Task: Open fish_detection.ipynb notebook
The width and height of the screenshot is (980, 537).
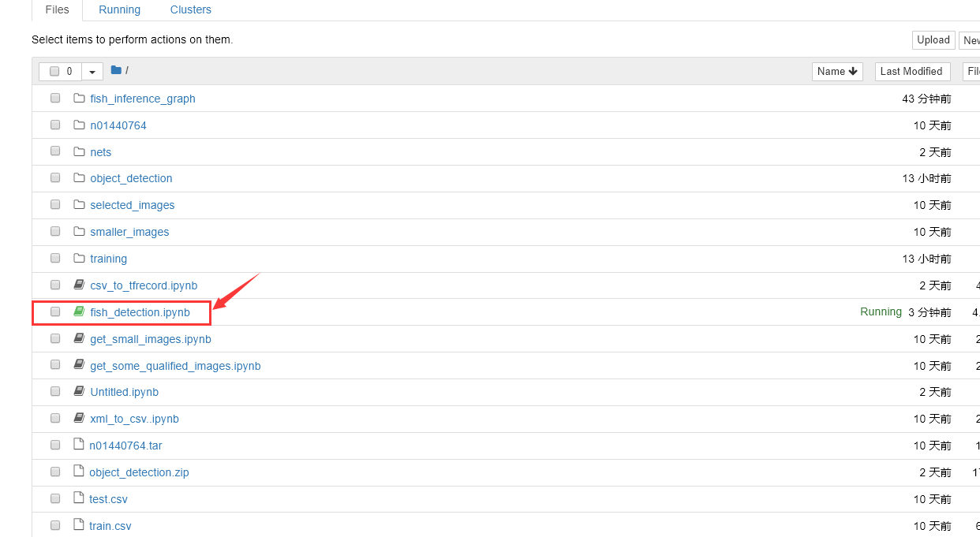Action: click(x=140, y=312)
